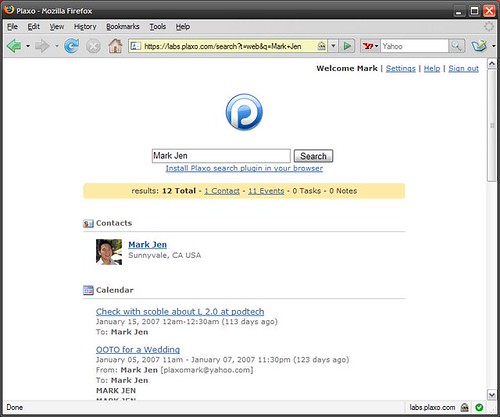Open the OOTO for a Wedding event
The image size is (500, 417).
[x=138, y=350]
